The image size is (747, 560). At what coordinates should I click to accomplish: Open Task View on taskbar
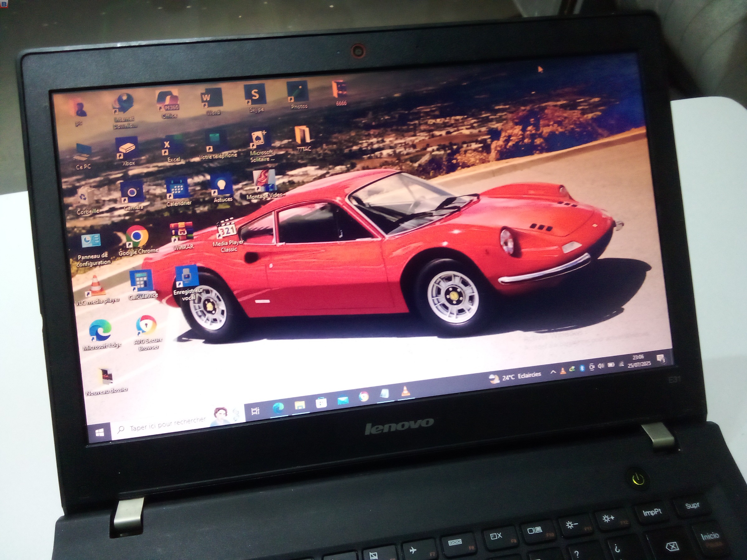pyautogui.click(x=256, y=411)
